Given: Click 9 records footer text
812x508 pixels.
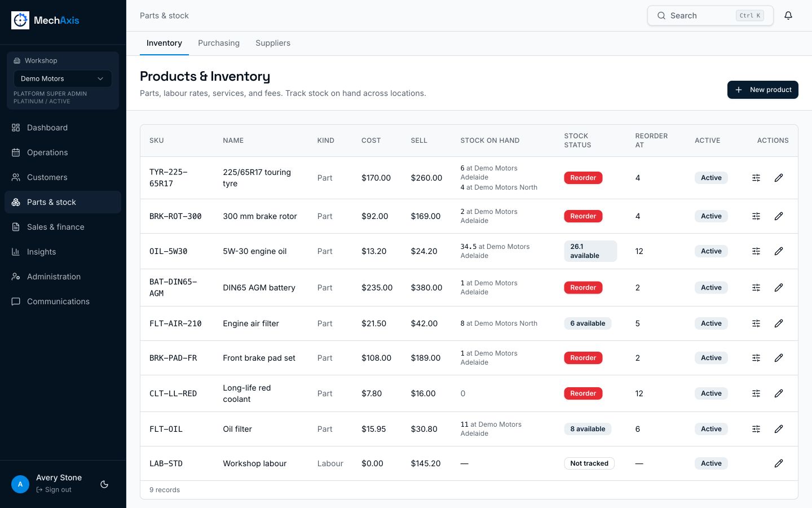Looking at the screenshot, I should tap(165, 490).
